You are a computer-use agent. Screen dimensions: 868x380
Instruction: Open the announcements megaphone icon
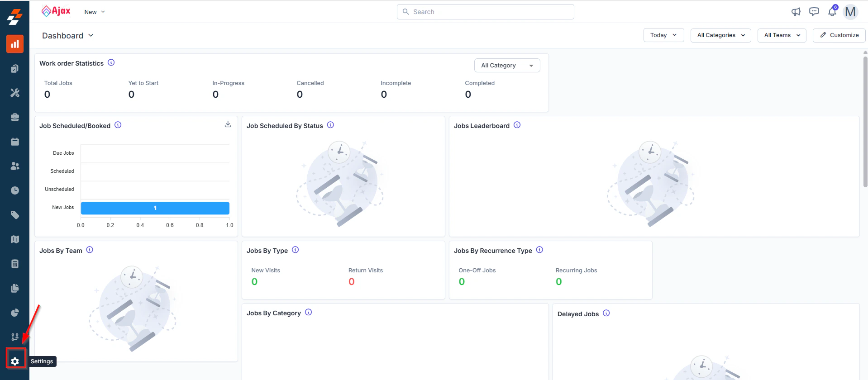tap(796, 12)
